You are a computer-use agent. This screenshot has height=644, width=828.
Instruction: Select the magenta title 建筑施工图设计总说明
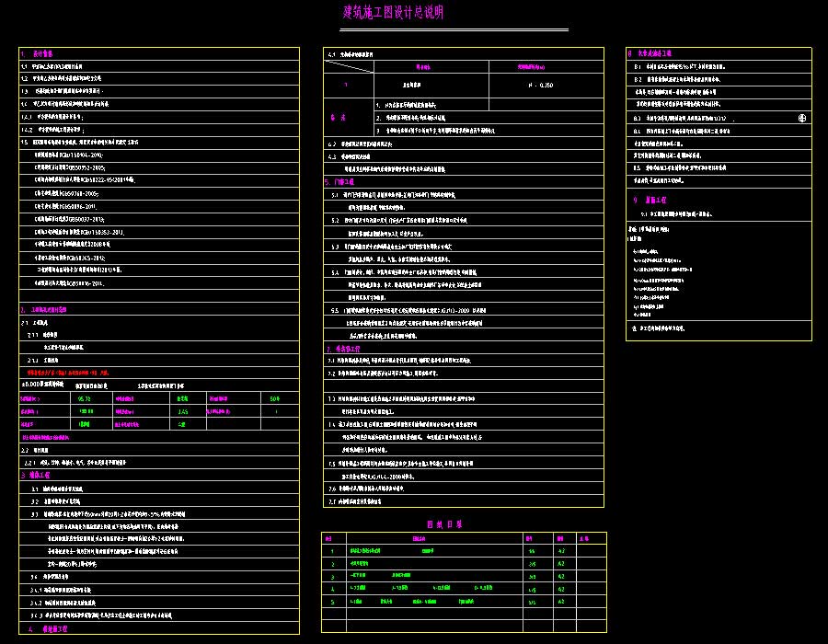393,12
